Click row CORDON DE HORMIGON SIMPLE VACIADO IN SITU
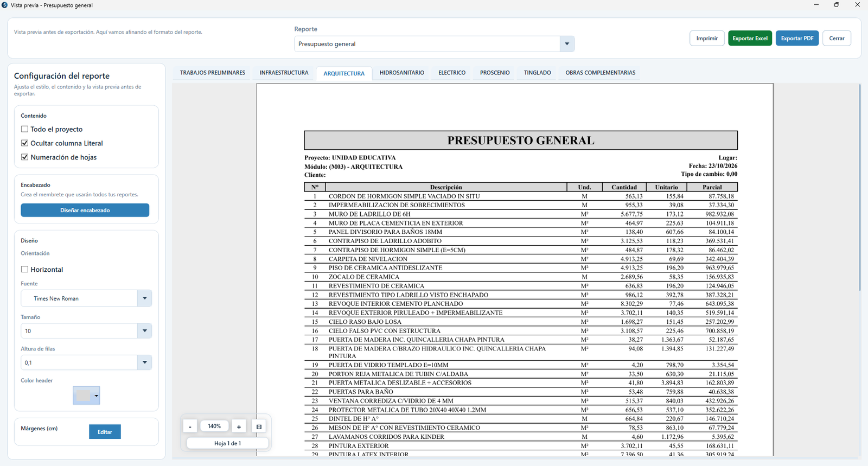Image resolution: width=868 pixels, height=466 pixels. 521,196
